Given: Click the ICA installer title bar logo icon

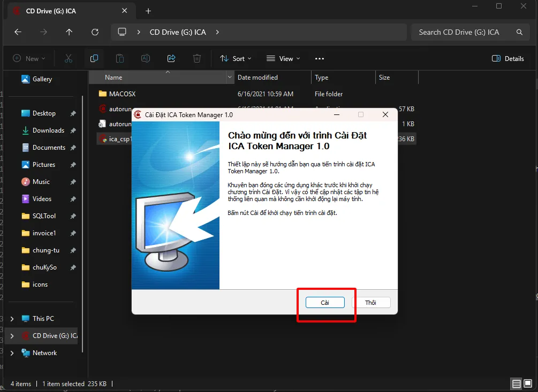Looking at the screenshot, I should pos(138,114).
